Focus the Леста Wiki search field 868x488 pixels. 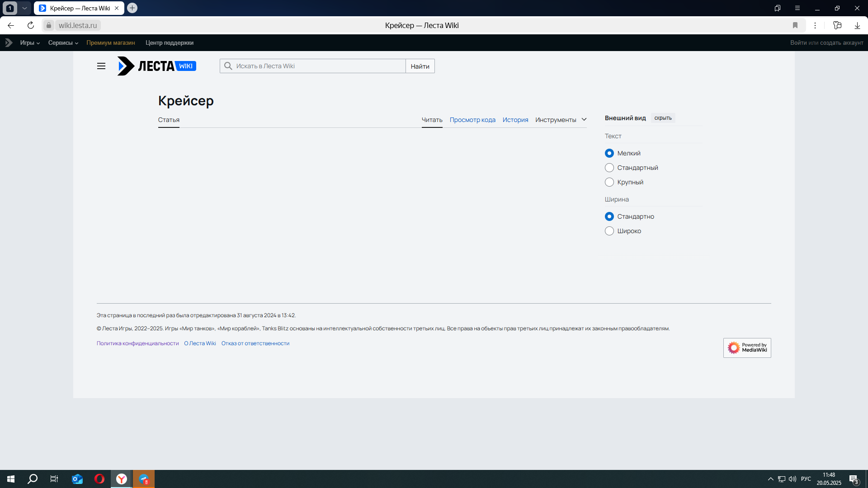[x=313, y=66]
